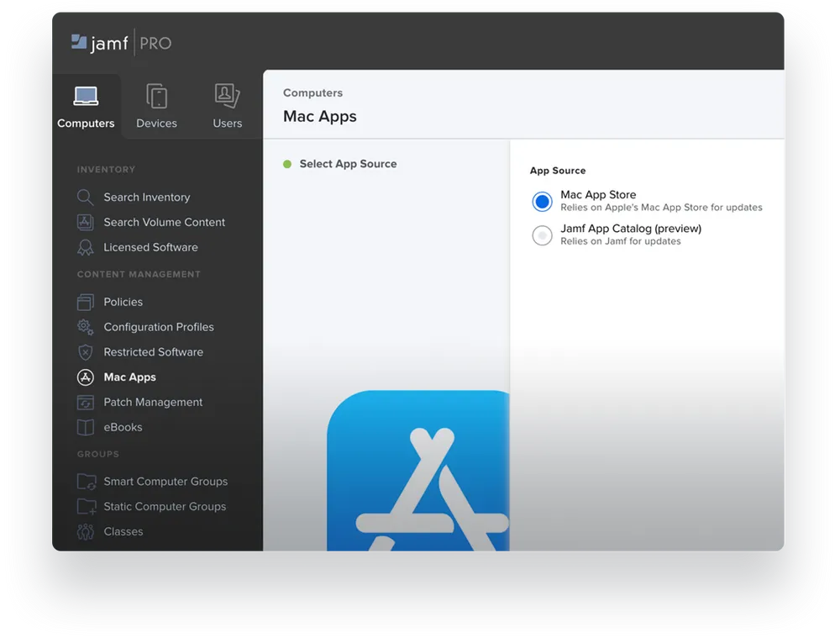Screen dimensions: 840x638
Task: Click the Classes people icon
Action: (85, 531)
